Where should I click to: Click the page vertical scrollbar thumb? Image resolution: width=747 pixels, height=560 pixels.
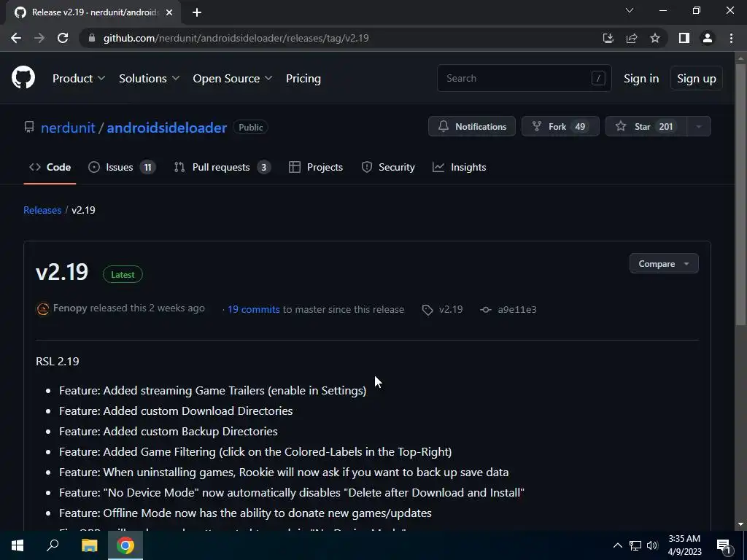coord(740,194)
